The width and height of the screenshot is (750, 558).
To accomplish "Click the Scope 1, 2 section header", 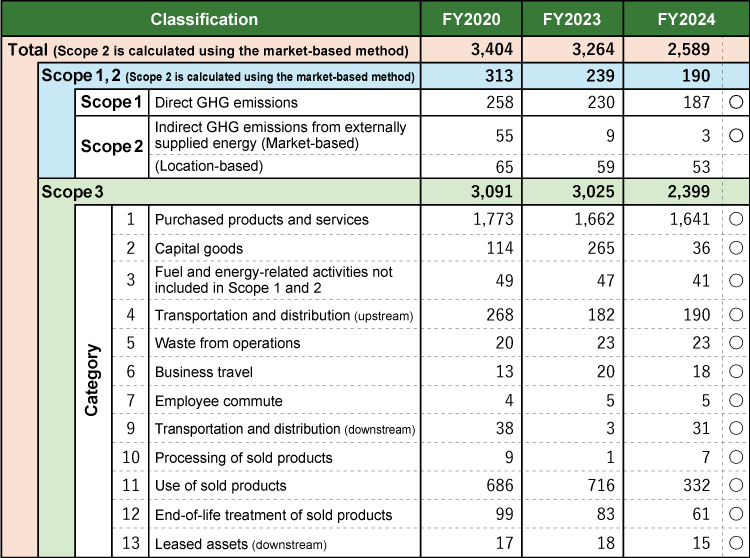I will point(228,76).
